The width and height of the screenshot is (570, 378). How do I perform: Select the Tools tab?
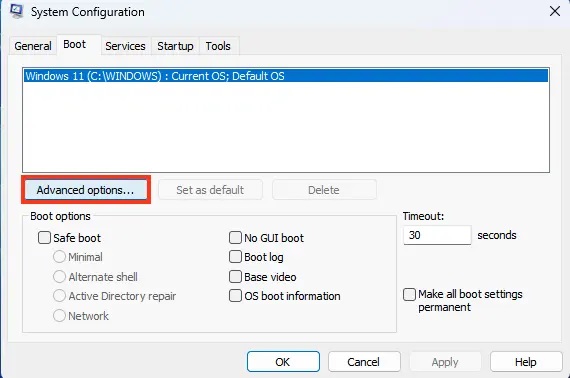tap(218, 46)
